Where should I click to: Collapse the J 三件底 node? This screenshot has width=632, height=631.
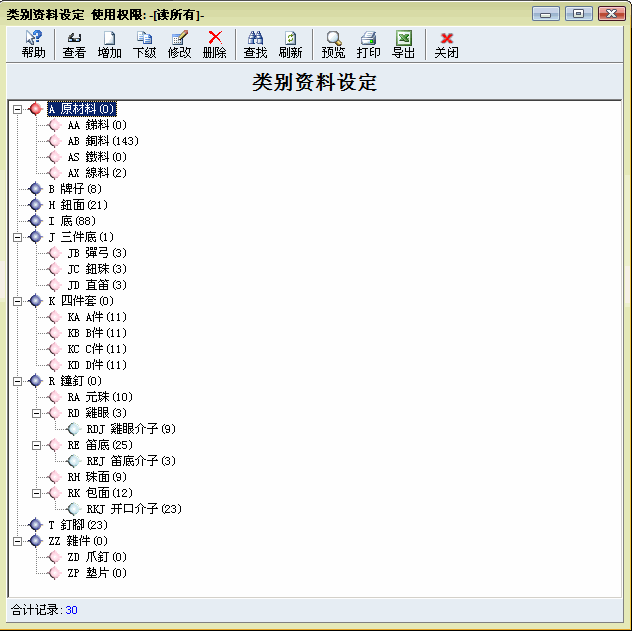pos(17,237)
